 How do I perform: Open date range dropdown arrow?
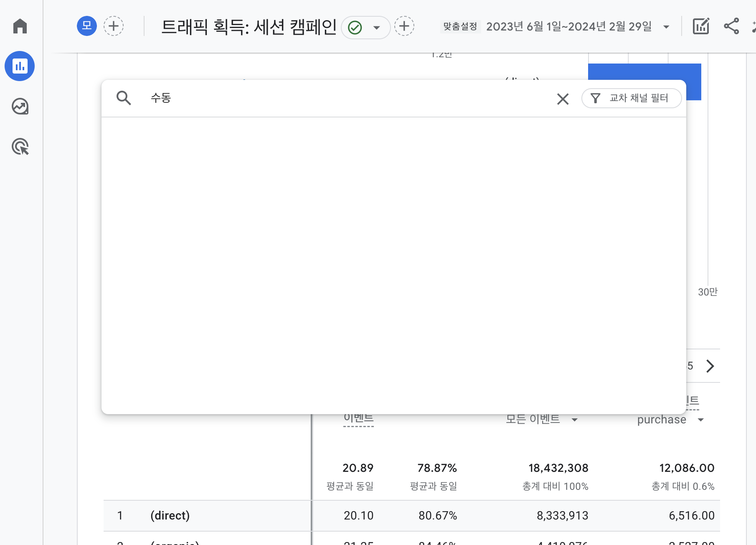[x=667, y=27]
